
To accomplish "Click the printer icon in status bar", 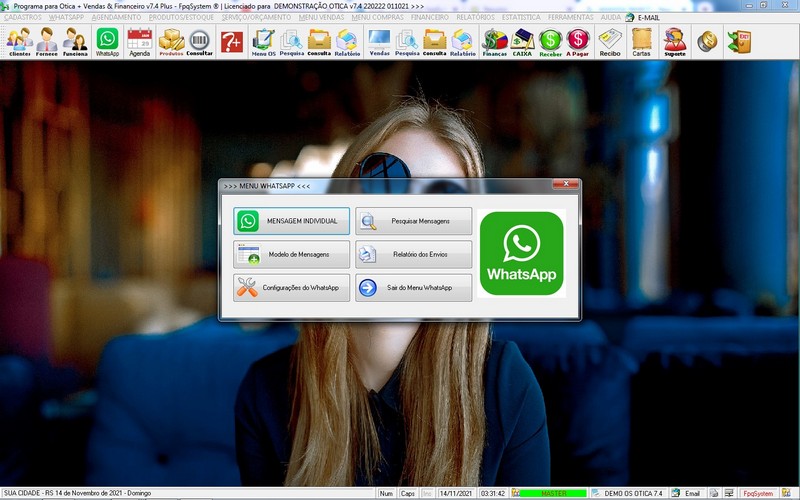I will pyautogui.click(x=714, y=493).
